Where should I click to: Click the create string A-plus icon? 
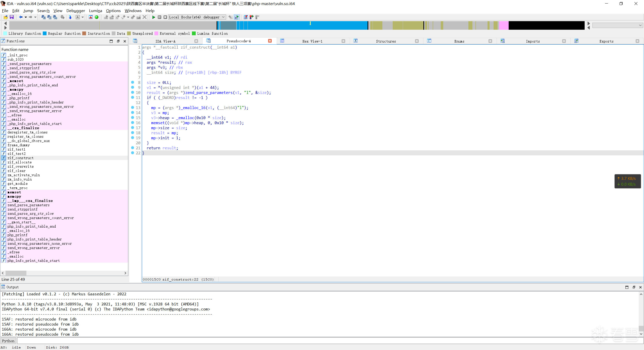click(117, 17)
